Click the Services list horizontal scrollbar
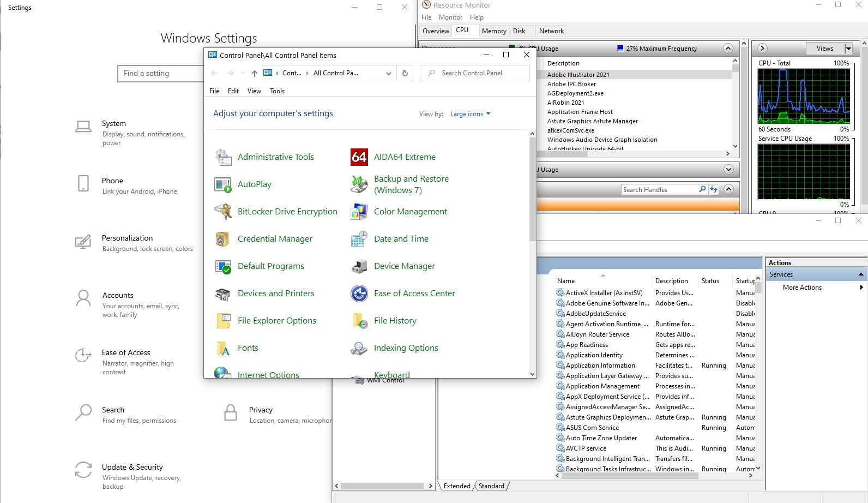Image resolution: width=868 pixels, height=503 pixels. [x=630, y=476]
